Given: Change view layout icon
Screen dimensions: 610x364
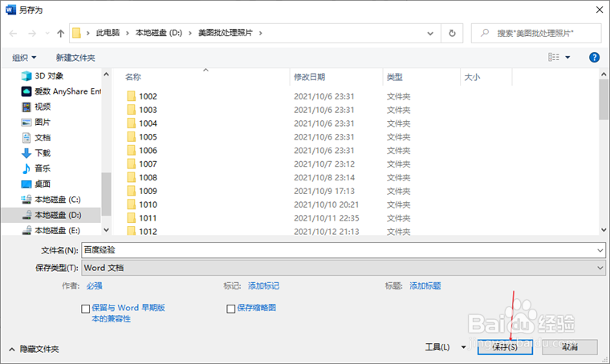Looking at the screenshot, I should pyautogui.click(x=554, y=58).
